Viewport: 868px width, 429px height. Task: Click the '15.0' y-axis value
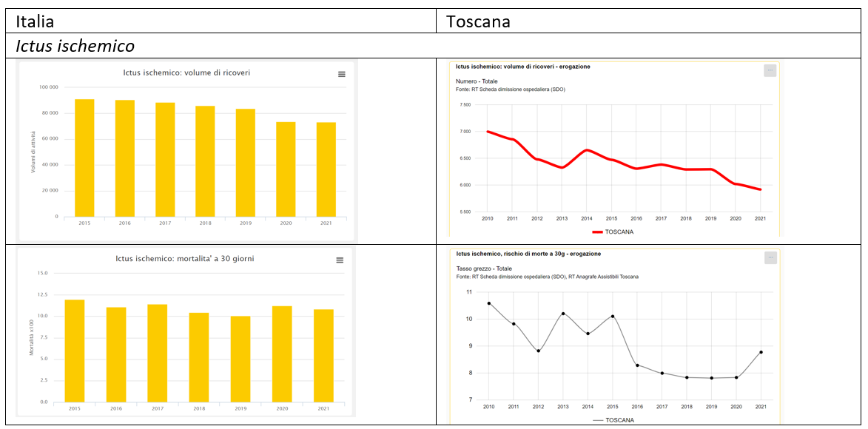coord(43,274)
